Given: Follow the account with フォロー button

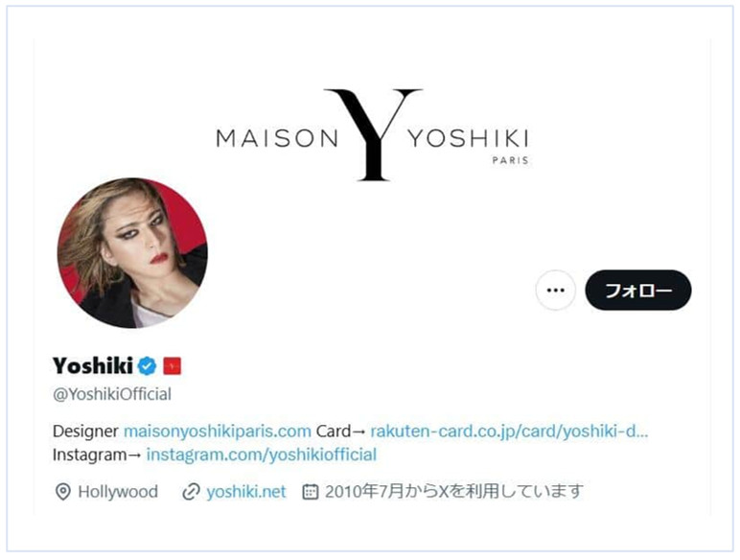Looking at the screenshot, I should 638,290.
